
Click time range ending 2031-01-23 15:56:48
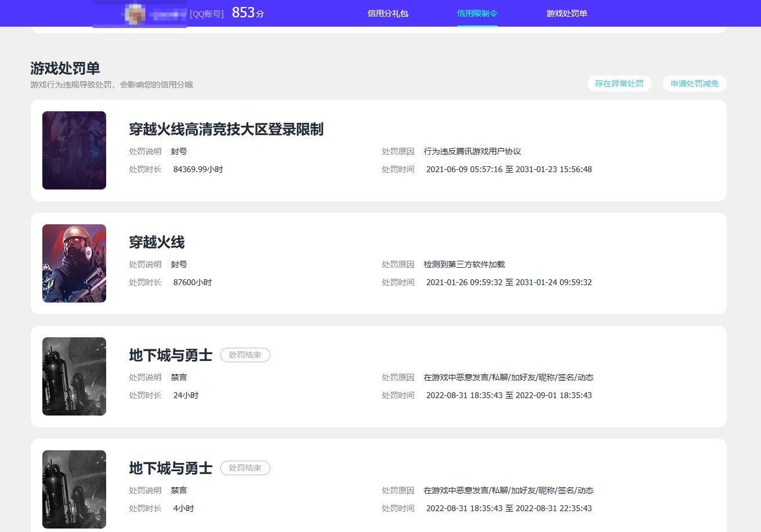pyautogui.click(x=509, y=170)
